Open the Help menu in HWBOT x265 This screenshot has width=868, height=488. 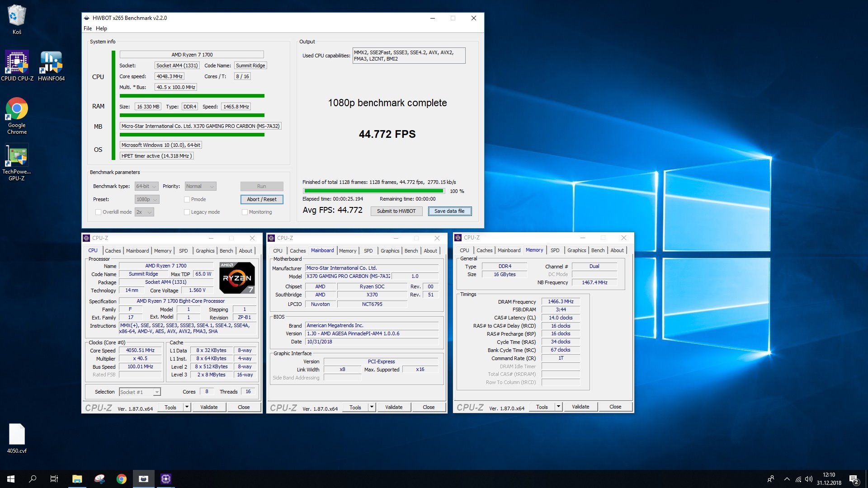101,28
